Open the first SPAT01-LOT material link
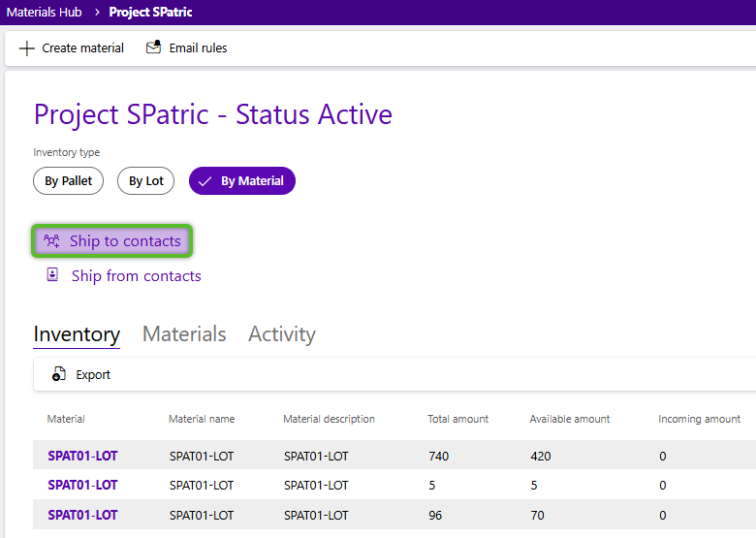Image resolution: width=756 pixels, height=538 pixels. click(x=82, y=456)
